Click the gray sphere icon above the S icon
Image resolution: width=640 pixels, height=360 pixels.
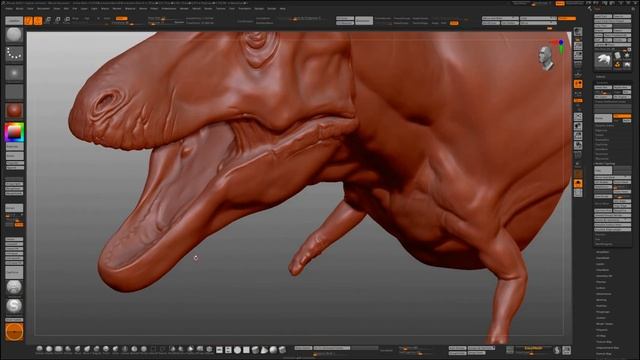14,287
